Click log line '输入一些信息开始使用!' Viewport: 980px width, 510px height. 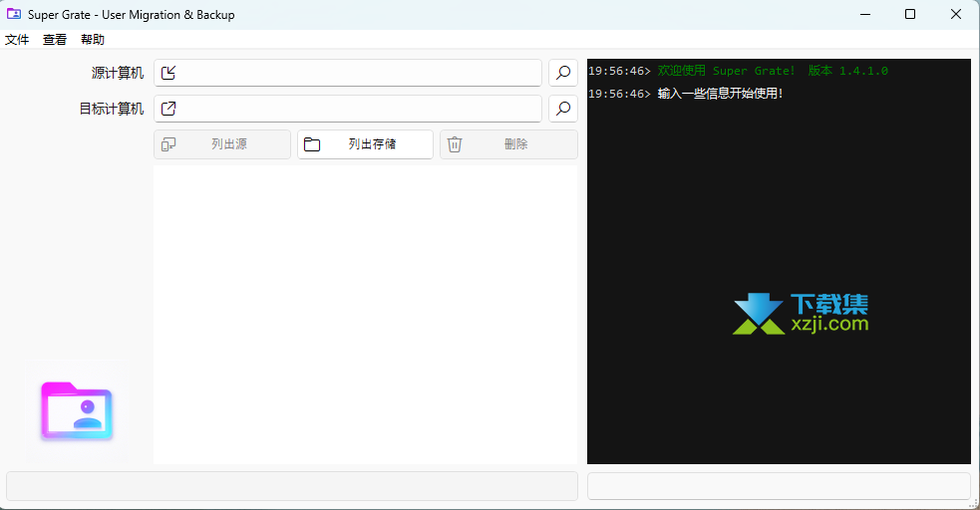720,94
